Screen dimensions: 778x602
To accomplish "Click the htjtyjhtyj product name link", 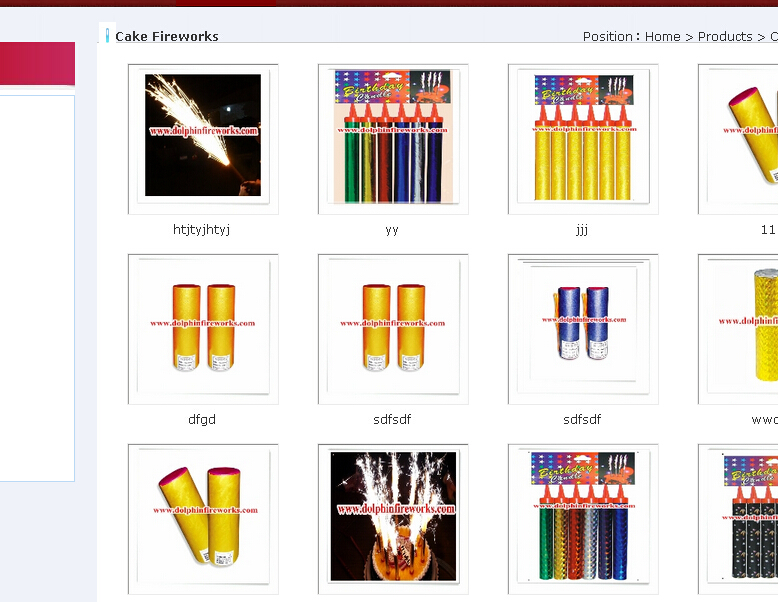I will [x=201, y=230].
